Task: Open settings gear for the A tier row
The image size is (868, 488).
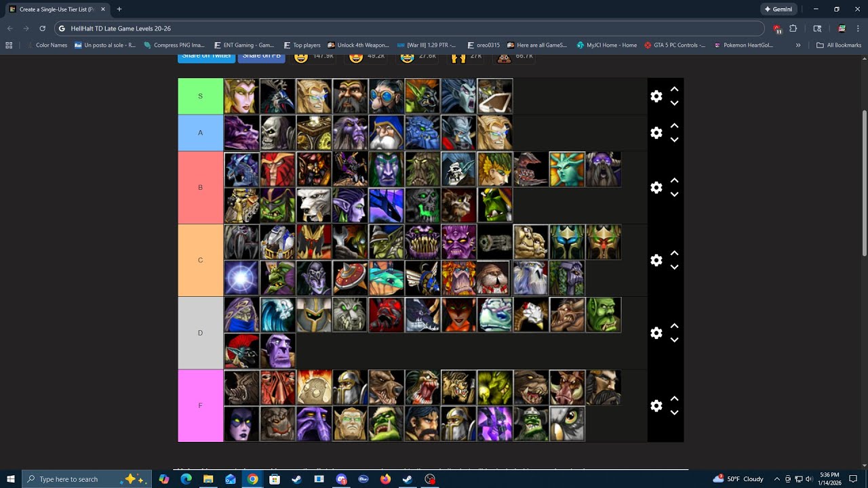Action: tap(656, 133)
